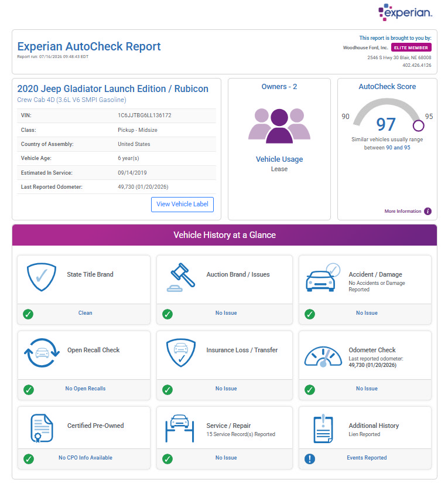Click the Service / Repair lift icon
Image resolution: width=448 pixels, height=483 pixels.
click(x=180, y=428)
